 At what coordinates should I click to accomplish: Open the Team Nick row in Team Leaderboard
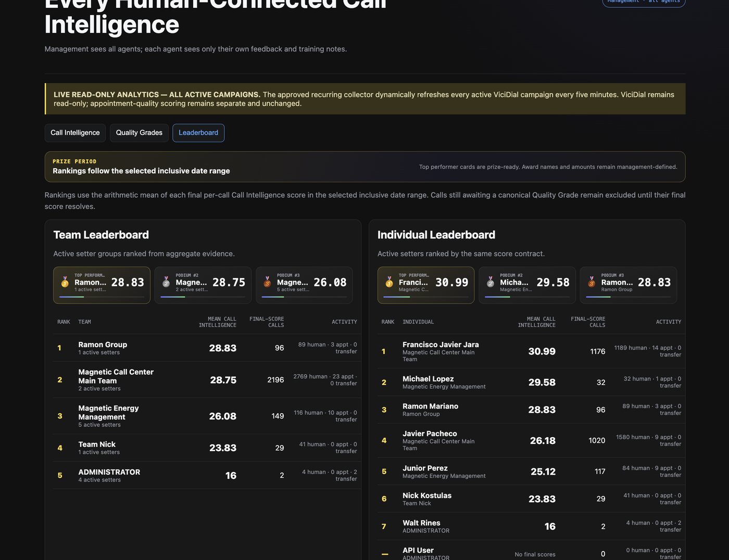click(x=97, y=444)
